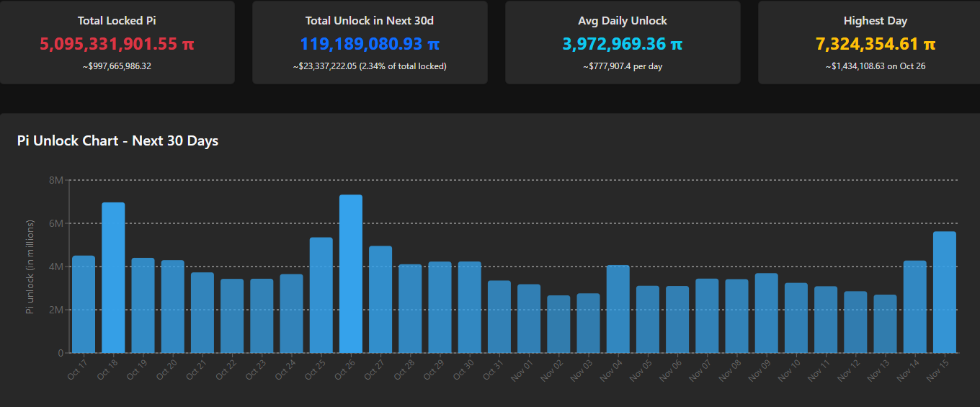Select the Oct 18 bar in chart
The height and width of the screenshot is (407, 980).
[113, 277]
